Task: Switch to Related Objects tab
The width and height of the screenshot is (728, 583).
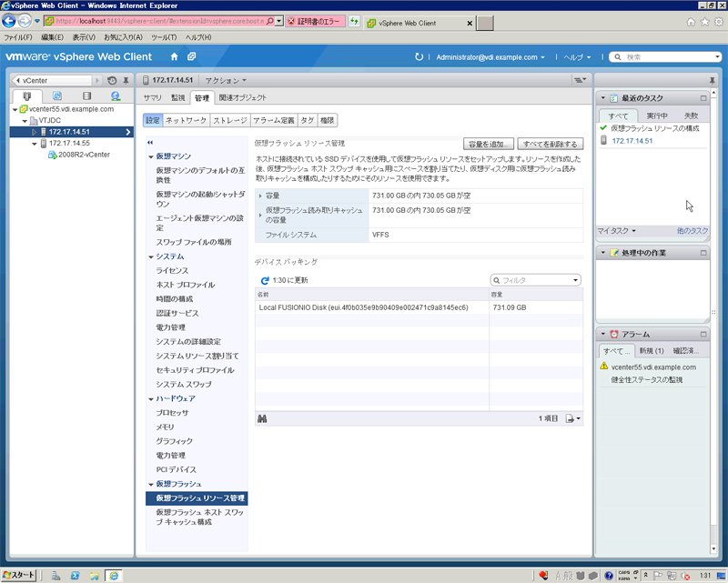Action: point(243,97)
